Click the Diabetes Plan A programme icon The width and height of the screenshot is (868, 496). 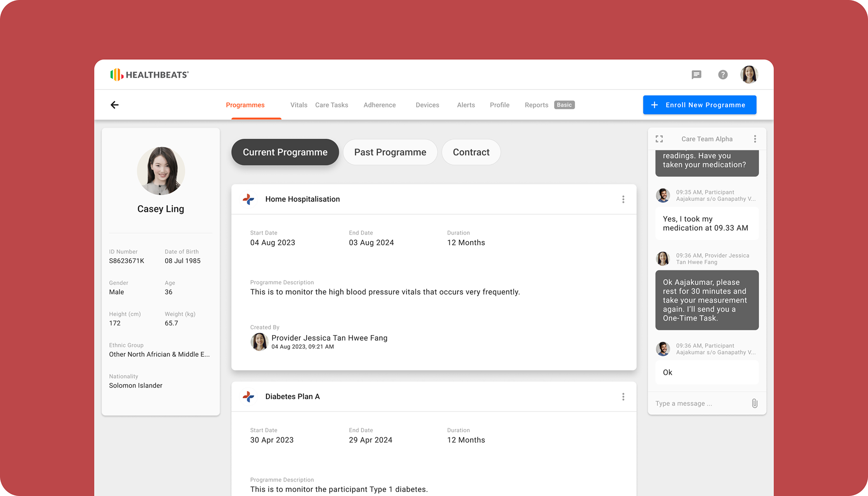click(x=248, y=397)
